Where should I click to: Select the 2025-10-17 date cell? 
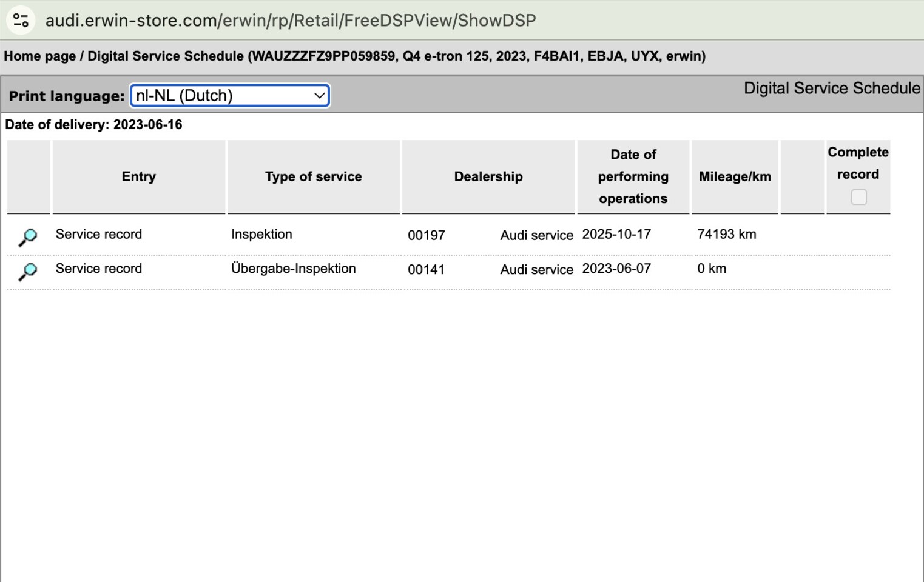(x=616, y=234)
